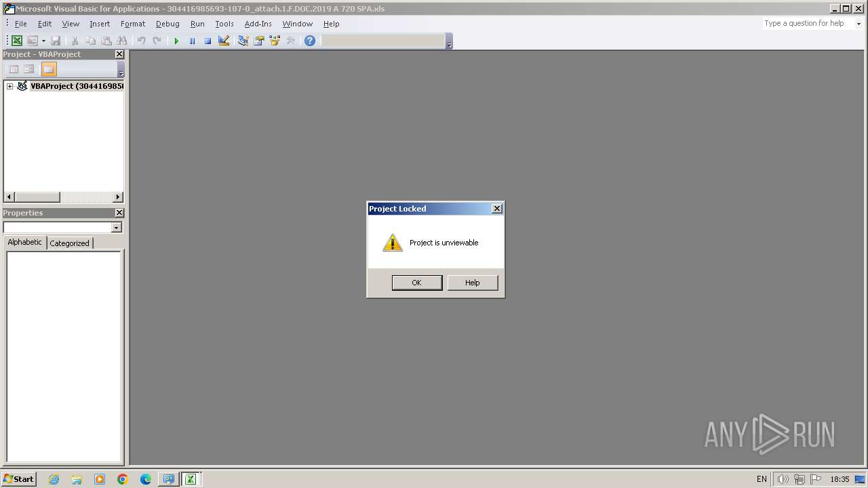
Task: Switch to the Alphabetic tab
Action: [24, 242]
